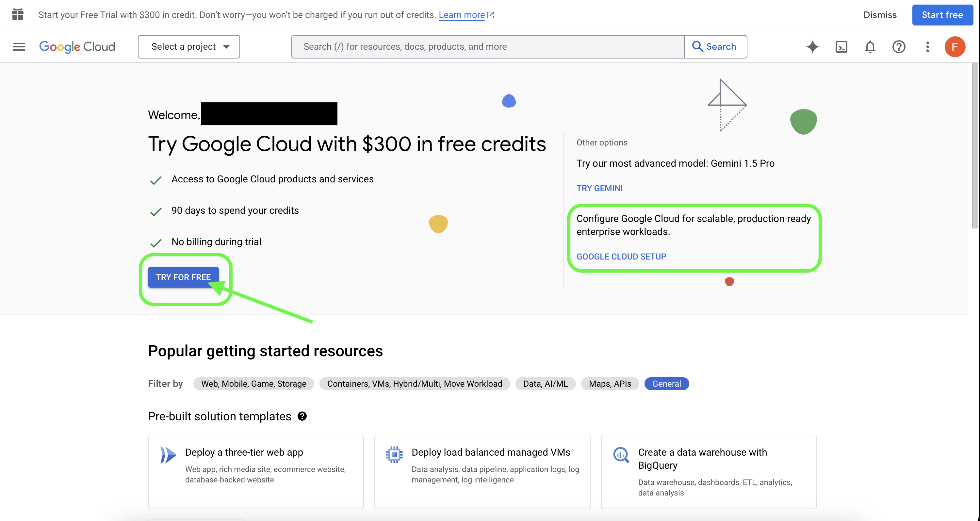Open the GOOGLE CLOUD SETUP link

pos(621,257)
